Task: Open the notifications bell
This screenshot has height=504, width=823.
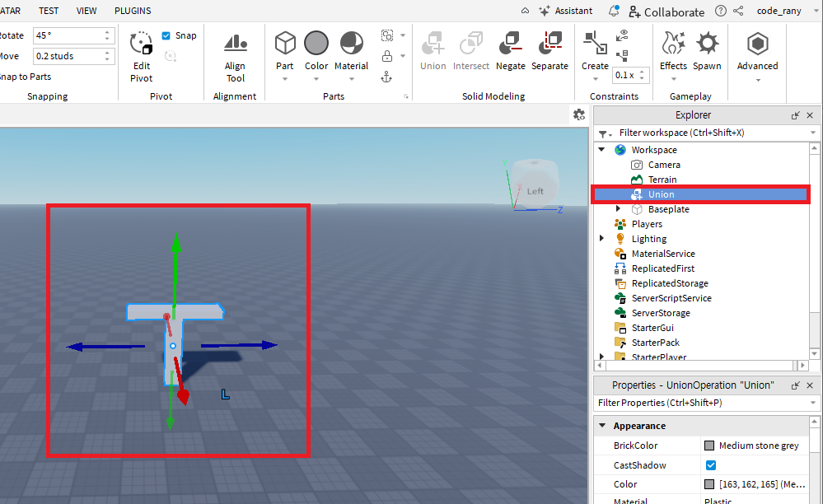Action: pyautogui.click(x=614, y=11)
